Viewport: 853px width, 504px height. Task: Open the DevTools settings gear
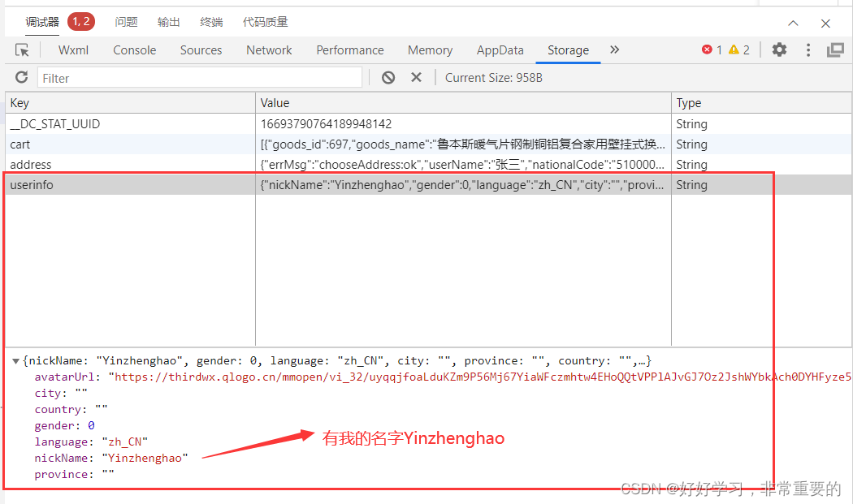779,50
